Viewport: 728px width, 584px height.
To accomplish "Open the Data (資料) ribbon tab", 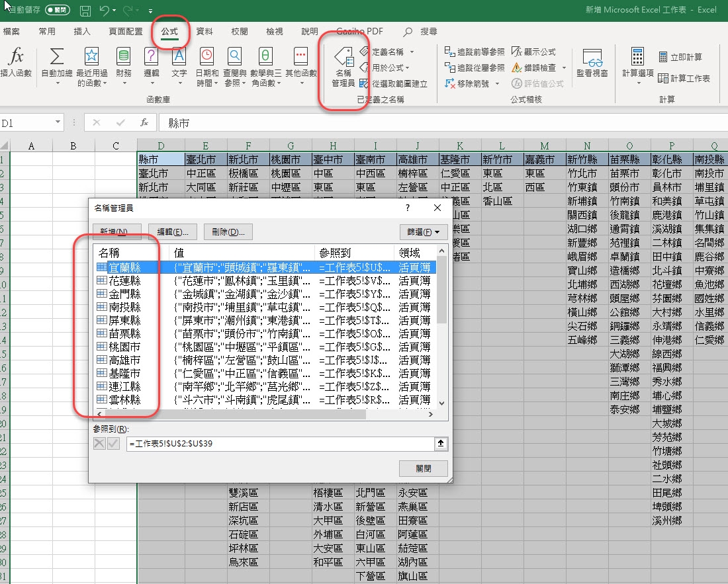I will tap(205, 31).
